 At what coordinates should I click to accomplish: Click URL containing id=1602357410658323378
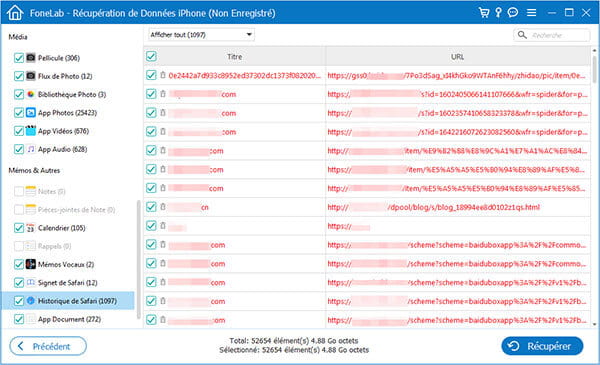[457, 113]
